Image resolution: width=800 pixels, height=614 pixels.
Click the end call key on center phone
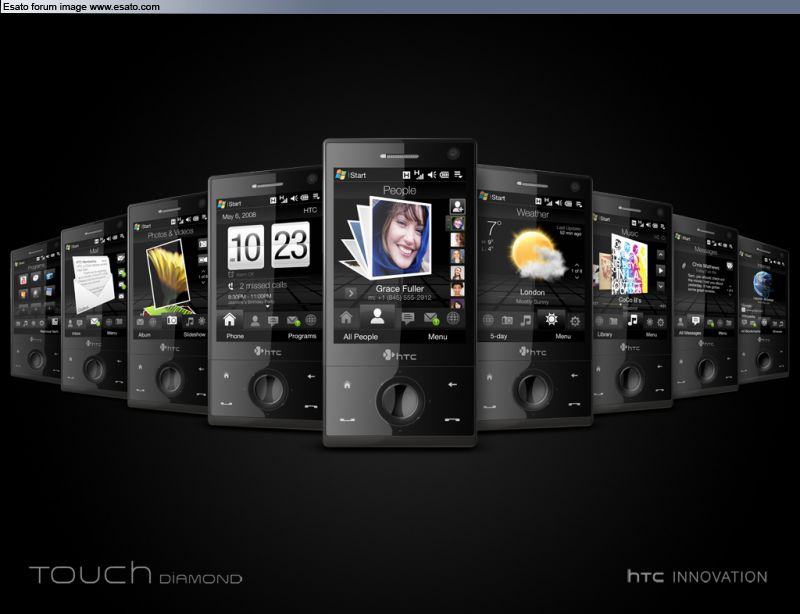pyautogui.click(x=452, y=420)
